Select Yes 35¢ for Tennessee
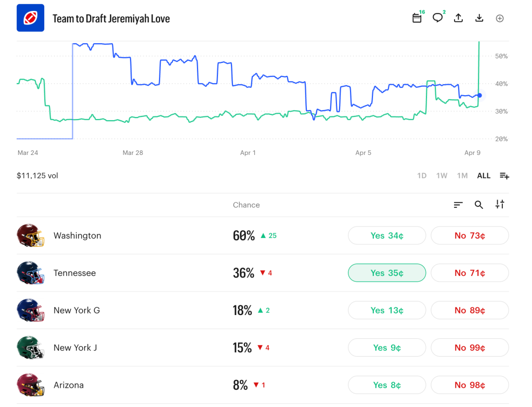Image resolution: width=532 pixels, height=407 pixels. coord(386,272)
